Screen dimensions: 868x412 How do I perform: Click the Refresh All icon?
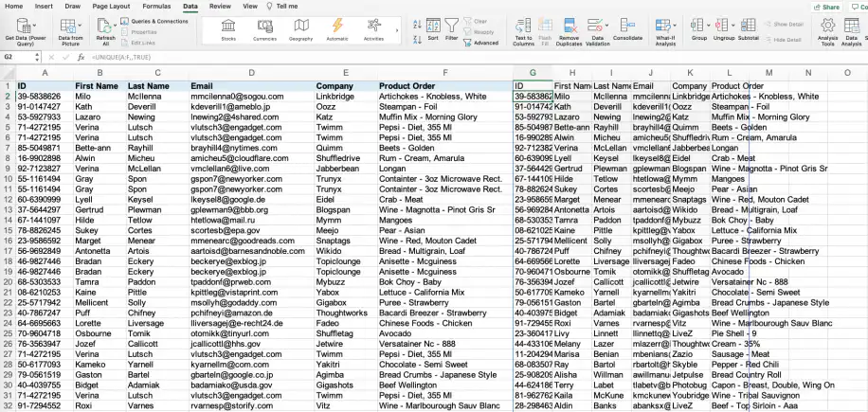[x=103, y=26]
